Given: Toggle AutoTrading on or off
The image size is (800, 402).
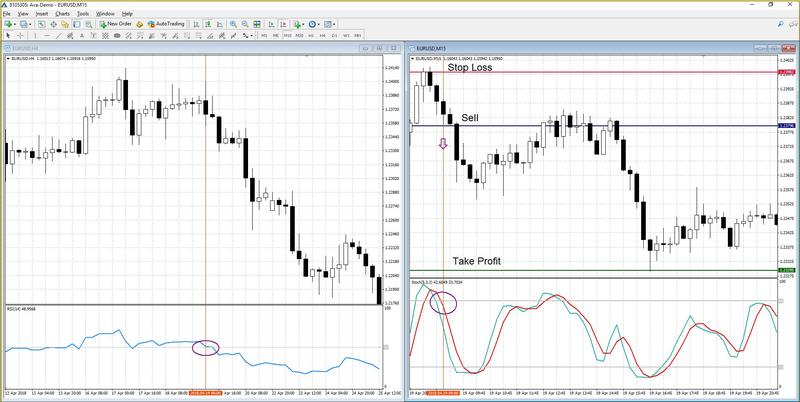Looking at the screenshot, I should click(166, 24).
